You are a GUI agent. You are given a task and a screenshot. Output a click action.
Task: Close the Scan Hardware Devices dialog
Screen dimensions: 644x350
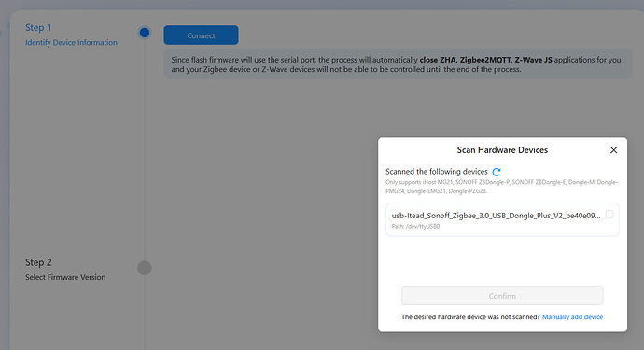613,150
